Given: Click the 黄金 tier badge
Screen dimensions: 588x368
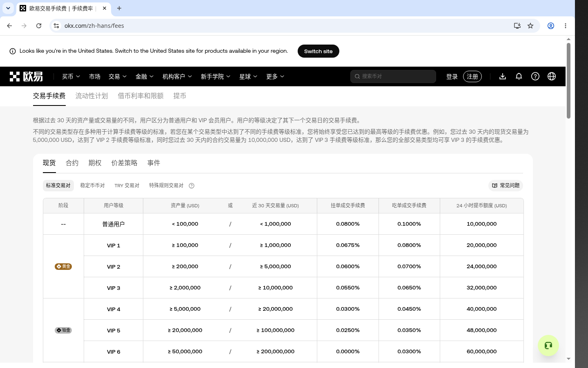Looking at the screenshot, I should (x=63, y=266).
